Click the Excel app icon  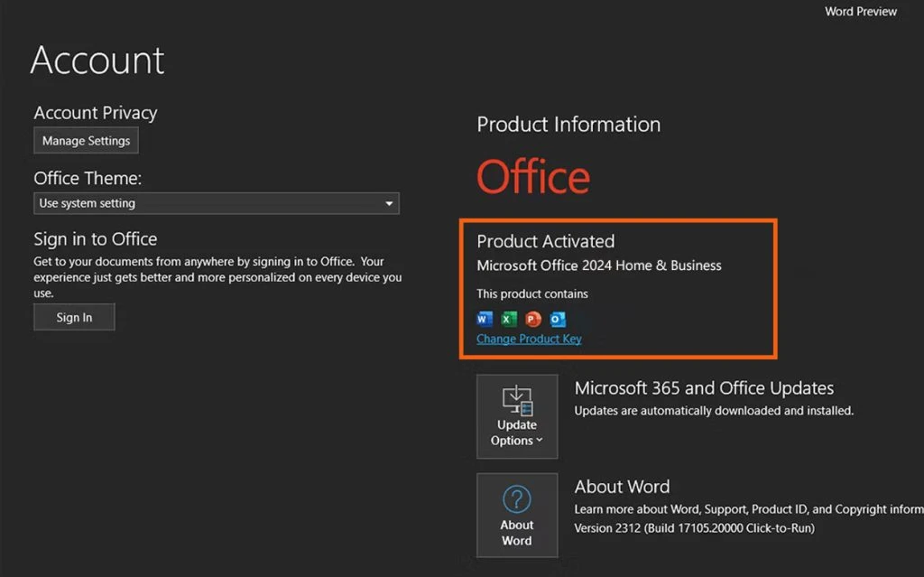(x=509, y=319)
